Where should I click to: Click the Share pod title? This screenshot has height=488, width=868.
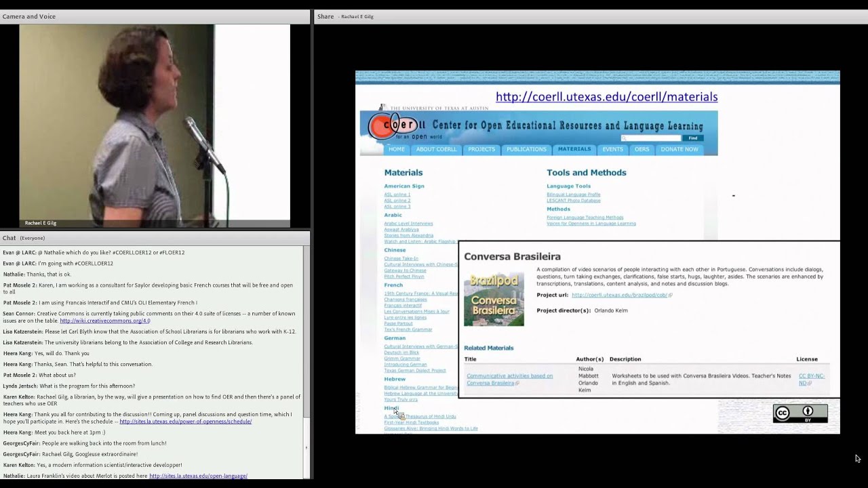coord(325,16)
